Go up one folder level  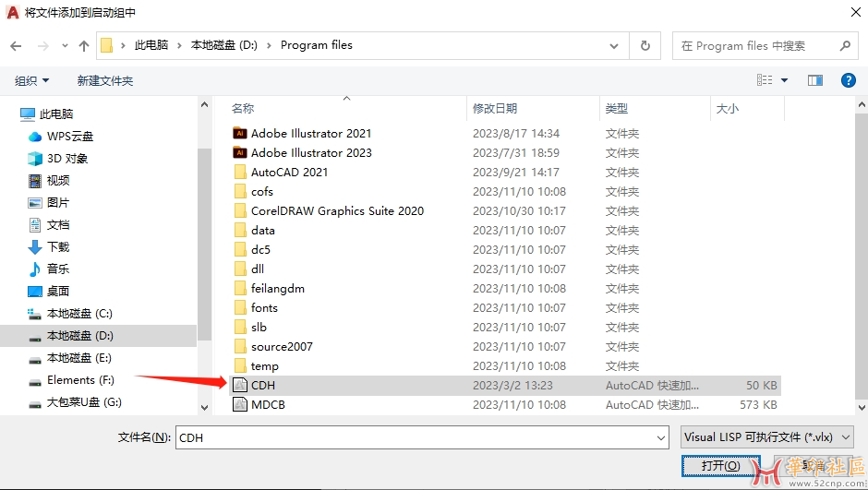point(84,46)
